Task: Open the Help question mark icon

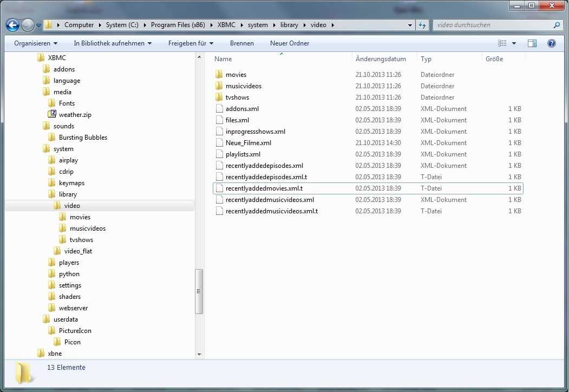Action: [552, 43]
